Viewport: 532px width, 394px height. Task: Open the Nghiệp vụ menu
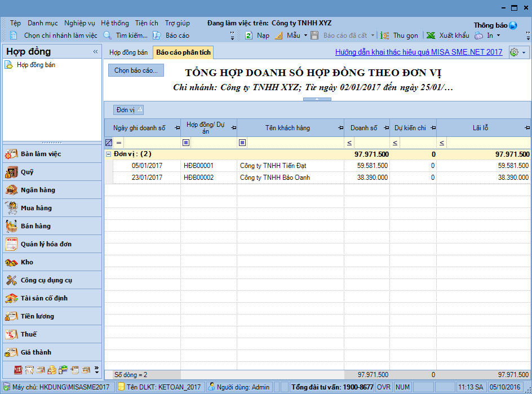(79, 23)
